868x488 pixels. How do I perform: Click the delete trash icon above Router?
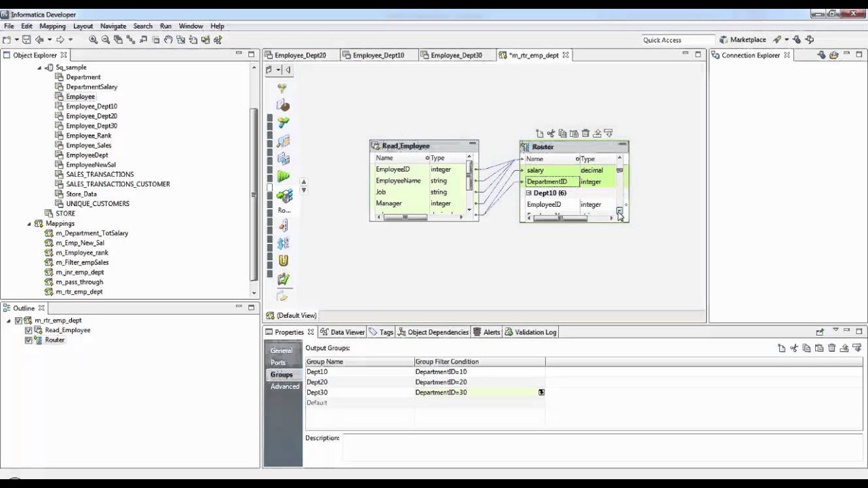pos(586,134)
